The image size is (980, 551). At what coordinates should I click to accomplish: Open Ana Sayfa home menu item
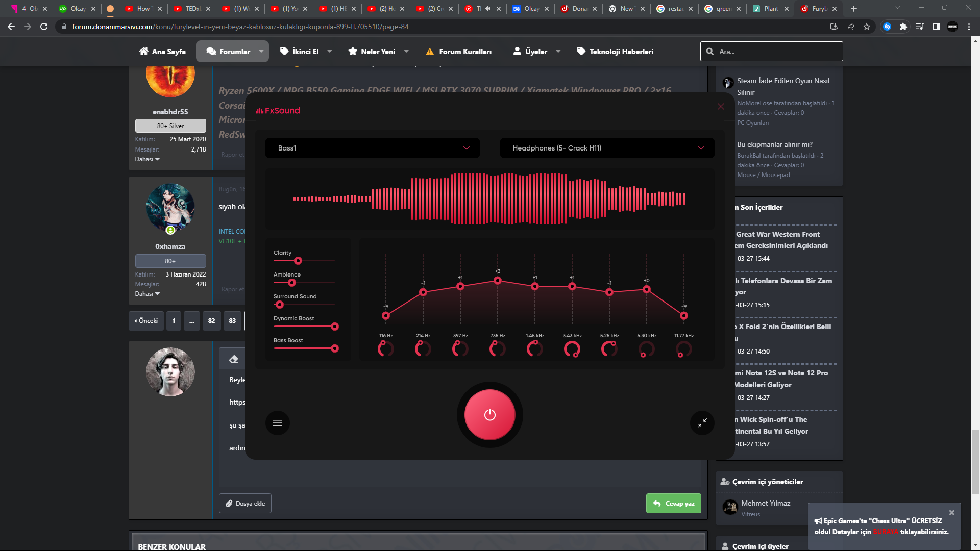click(162, 52)
